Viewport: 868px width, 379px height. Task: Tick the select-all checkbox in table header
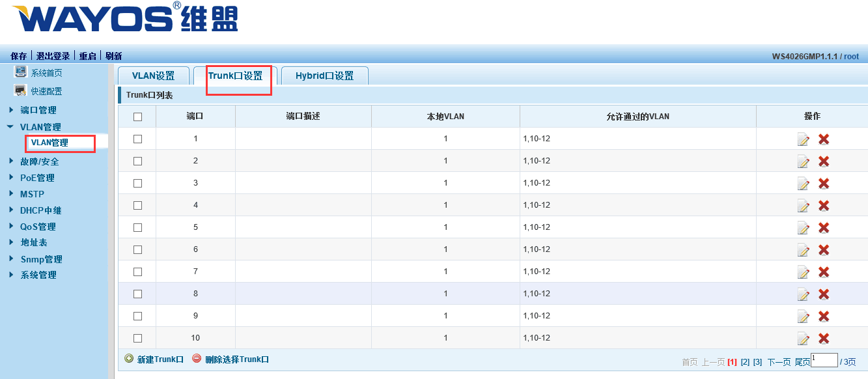point(137,117)
